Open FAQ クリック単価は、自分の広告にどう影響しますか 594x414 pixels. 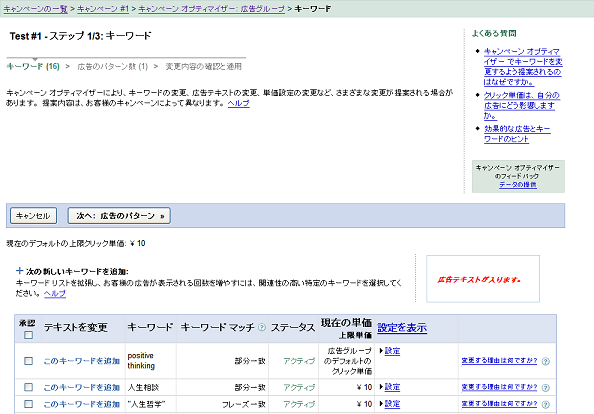point(521,105)
